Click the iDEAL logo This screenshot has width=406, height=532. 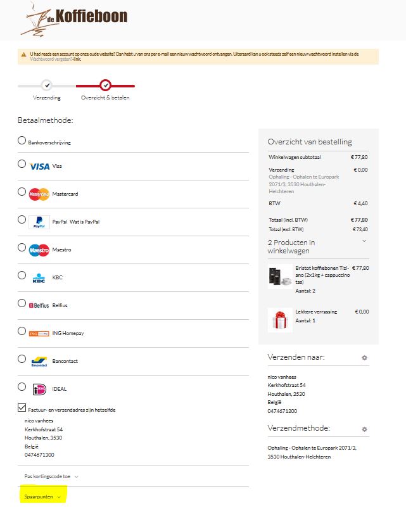pos(39,388)
